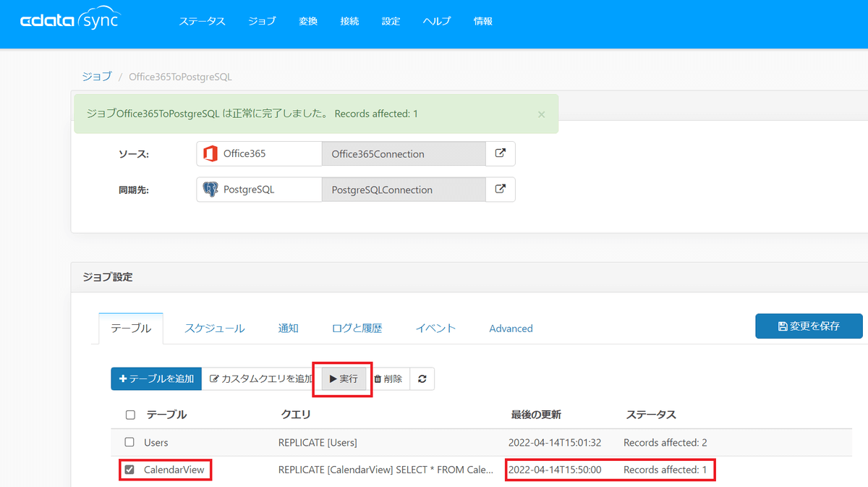This screenshot has height=487, width=868.
Task: Uncheck the CalendarView table checkbox
Action: point(129,470)
